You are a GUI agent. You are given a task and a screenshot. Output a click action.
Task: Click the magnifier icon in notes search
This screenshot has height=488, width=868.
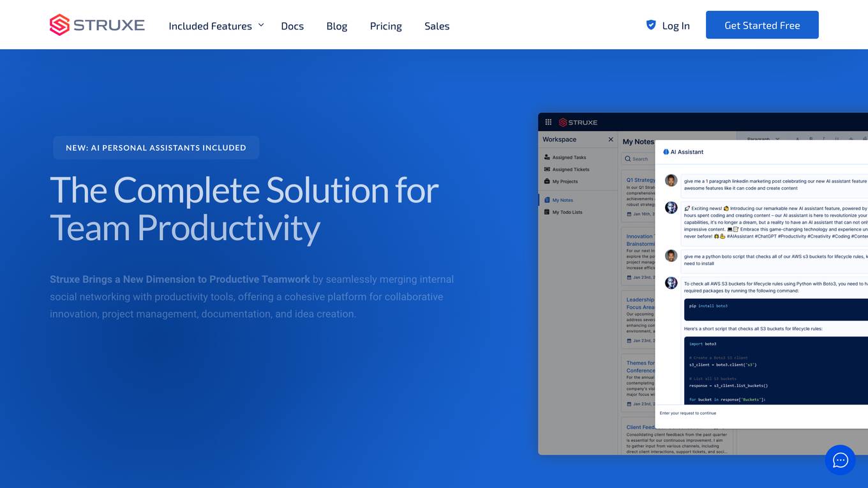click(628, 159)
